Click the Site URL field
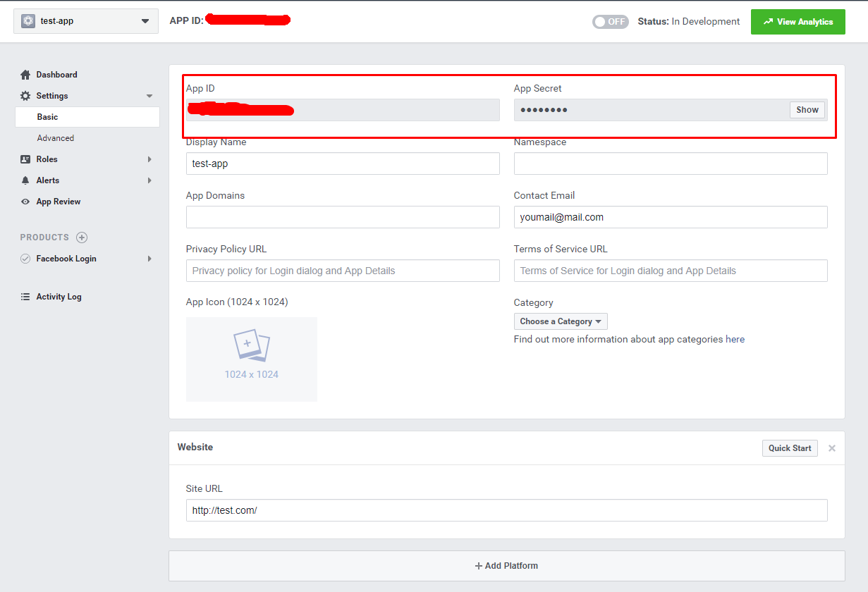 (507, 510)
